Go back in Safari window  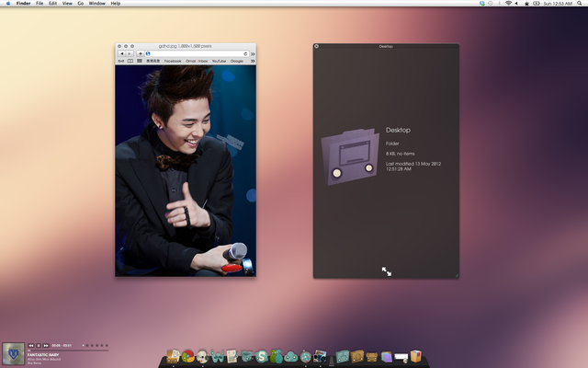(x=122, y=53)
